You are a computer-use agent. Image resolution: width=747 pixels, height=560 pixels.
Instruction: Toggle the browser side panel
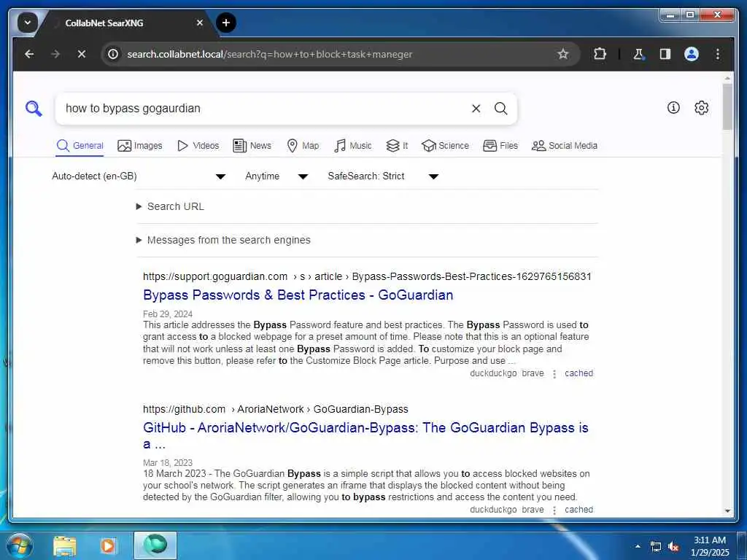coord(665,54)
